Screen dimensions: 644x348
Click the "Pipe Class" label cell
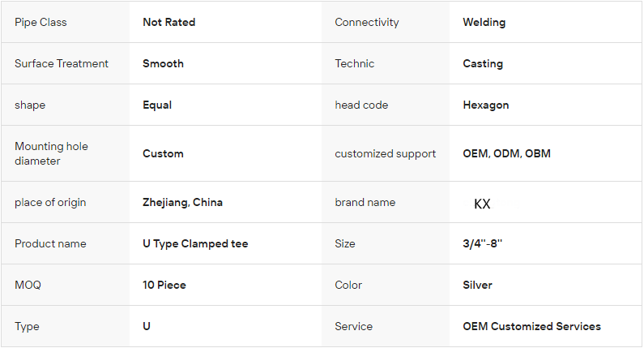(x=41, y=22)
